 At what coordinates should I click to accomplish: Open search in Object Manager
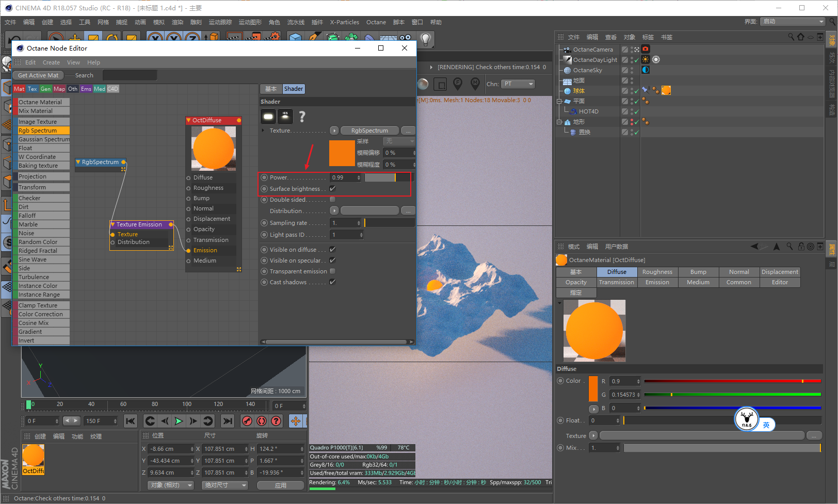[x=791, y=37]
